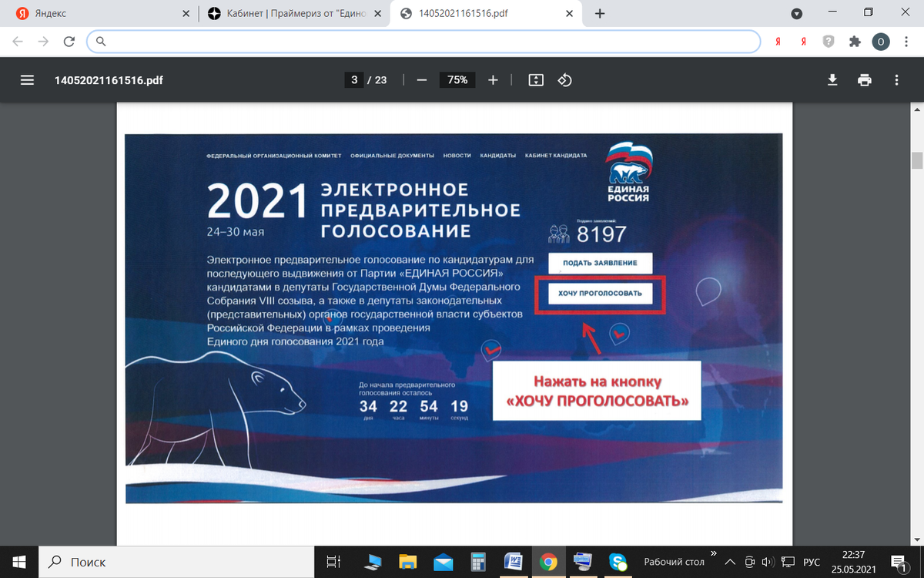Zoom out the PDF with minus button

click(x=422, y=80)
